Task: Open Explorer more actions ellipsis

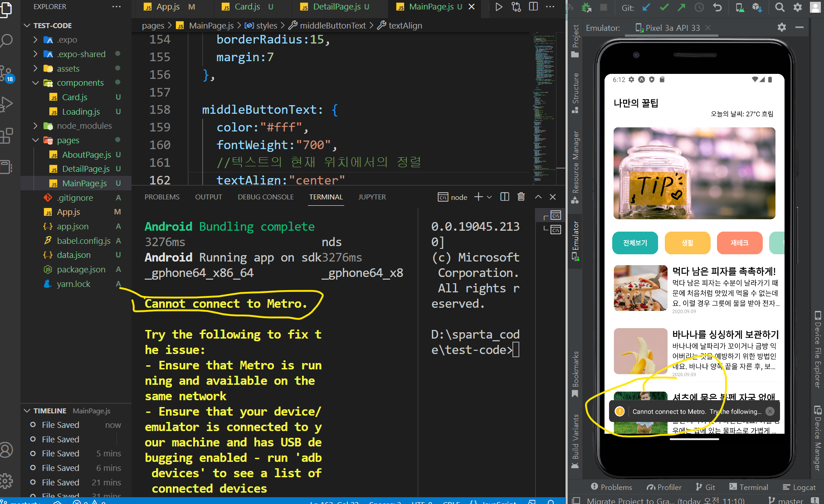Action: coord(117,7)
